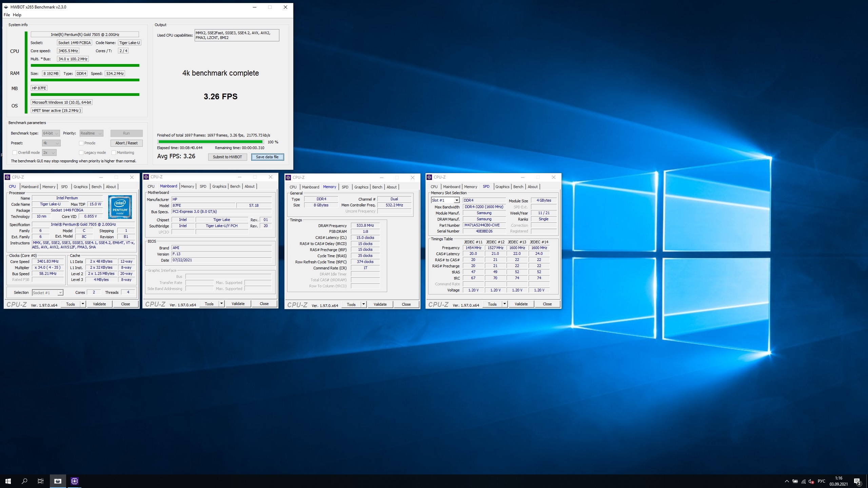Open Task View on the taskbar
The height and width of the screenshot is (488, 868).
pos(41,481)
